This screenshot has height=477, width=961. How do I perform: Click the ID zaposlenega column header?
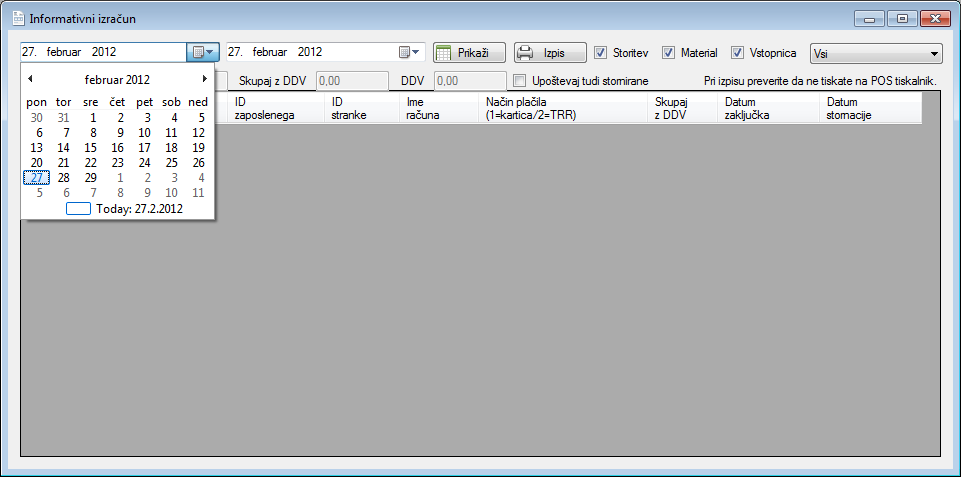click(x=273, y=108)
